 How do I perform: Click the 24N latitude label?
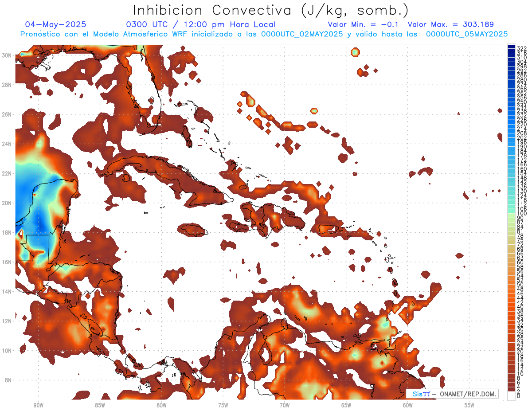point(7,144)
